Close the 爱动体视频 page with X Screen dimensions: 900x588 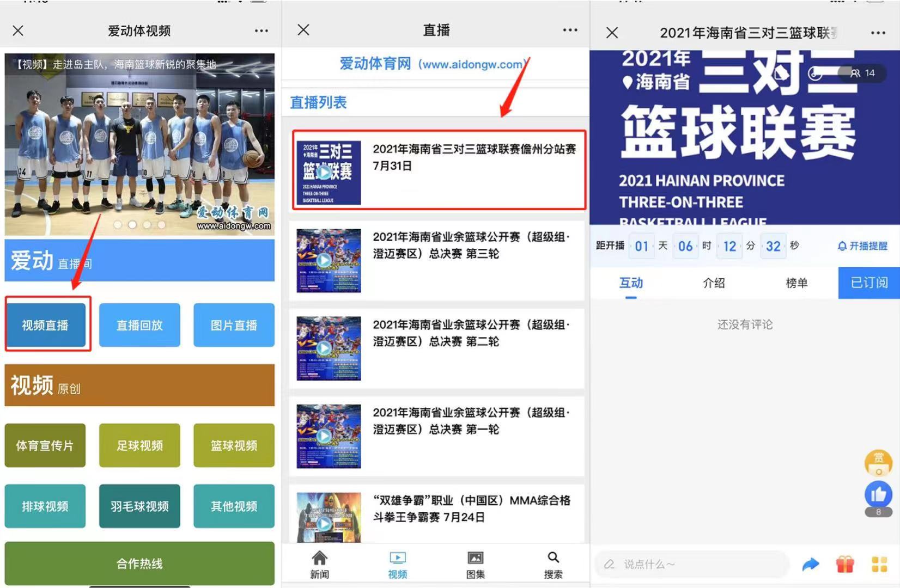point(18,30)
